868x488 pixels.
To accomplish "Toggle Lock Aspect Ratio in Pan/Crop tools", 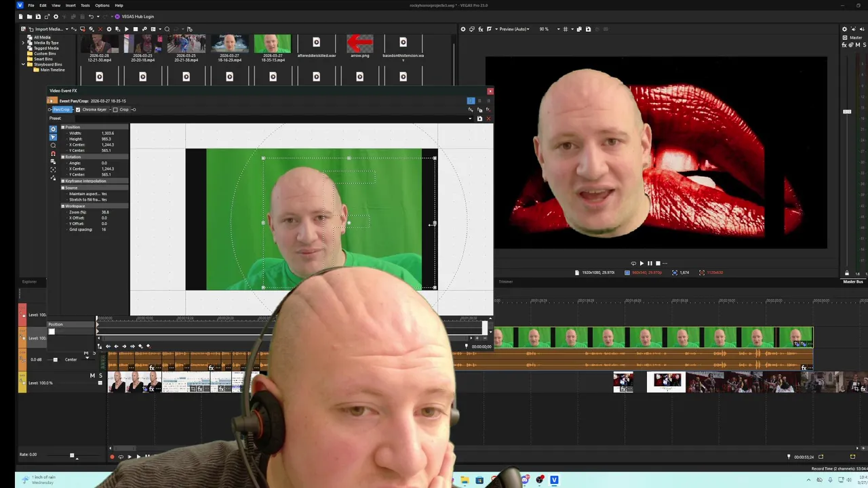I will click(x=54, y=161).
